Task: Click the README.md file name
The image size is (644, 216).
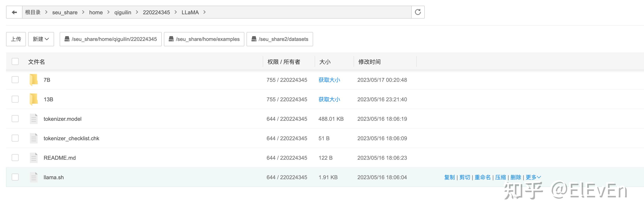Action: (x=60, y=158)
